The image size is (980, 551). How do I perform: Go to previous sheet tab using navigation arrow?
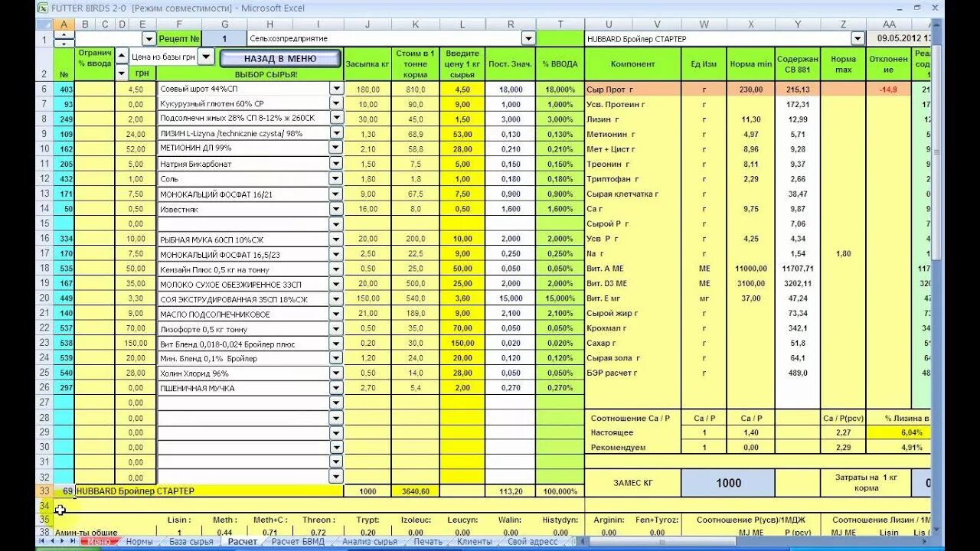point(52,541)
